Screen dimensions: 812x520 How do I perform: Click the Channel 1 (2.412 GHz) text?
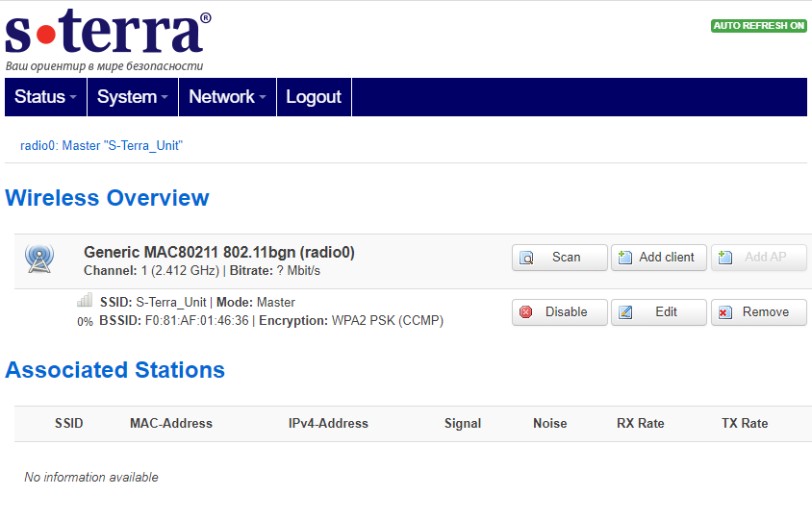(151, 271)
